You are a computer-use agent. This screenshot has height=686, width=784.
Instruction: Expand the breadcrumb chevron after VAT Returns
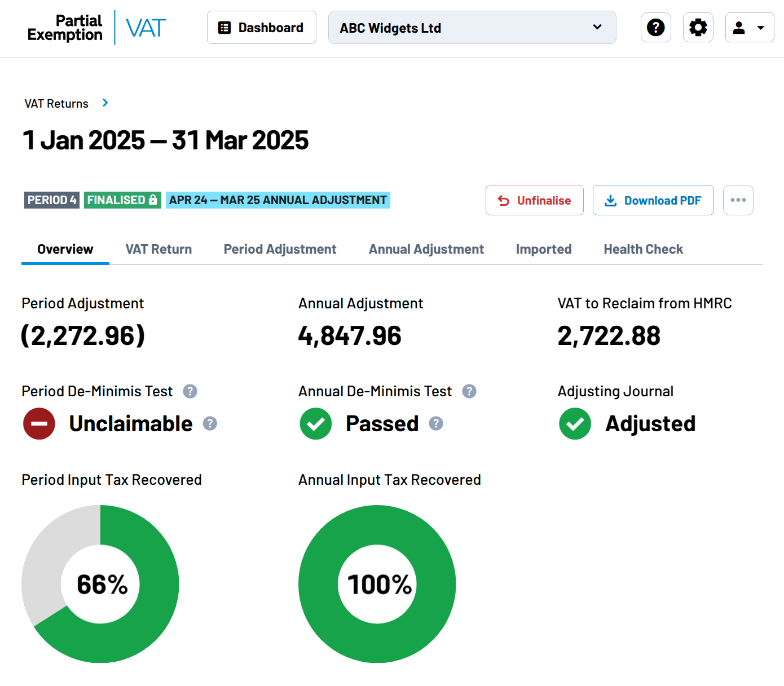pos(105,103)
